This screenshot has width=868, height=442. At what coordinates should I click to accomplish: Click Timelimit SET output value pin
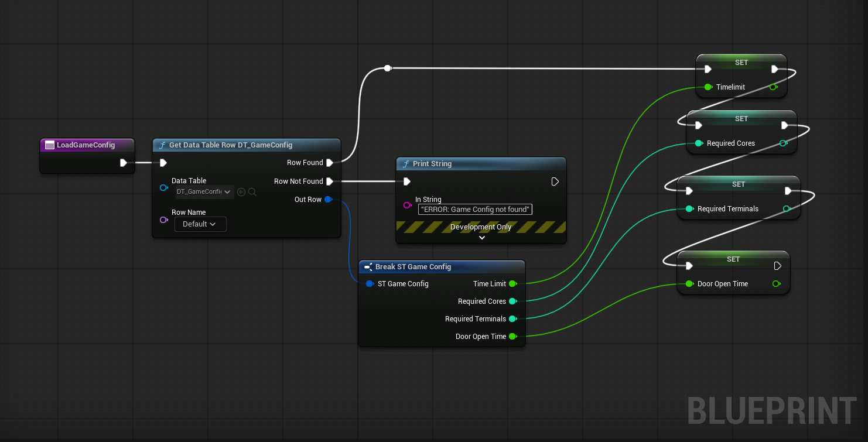[x=774, y=87]
